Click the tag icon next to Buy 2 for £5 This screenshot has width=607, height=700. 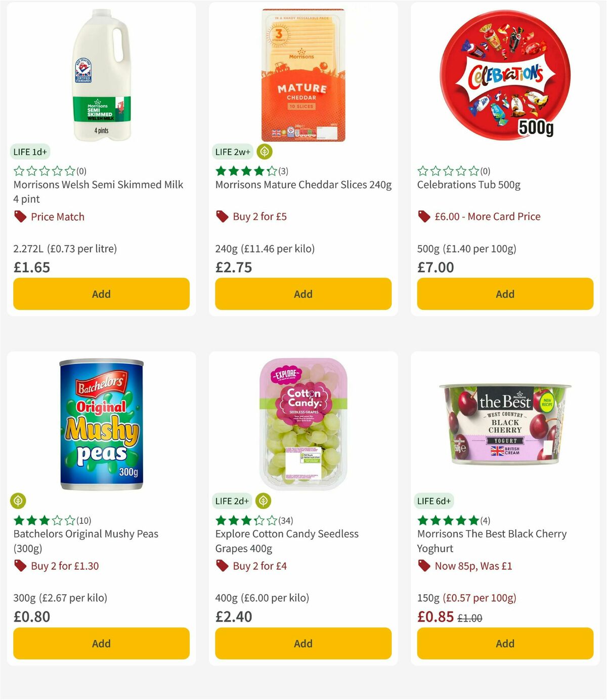(x=222, y=216)
